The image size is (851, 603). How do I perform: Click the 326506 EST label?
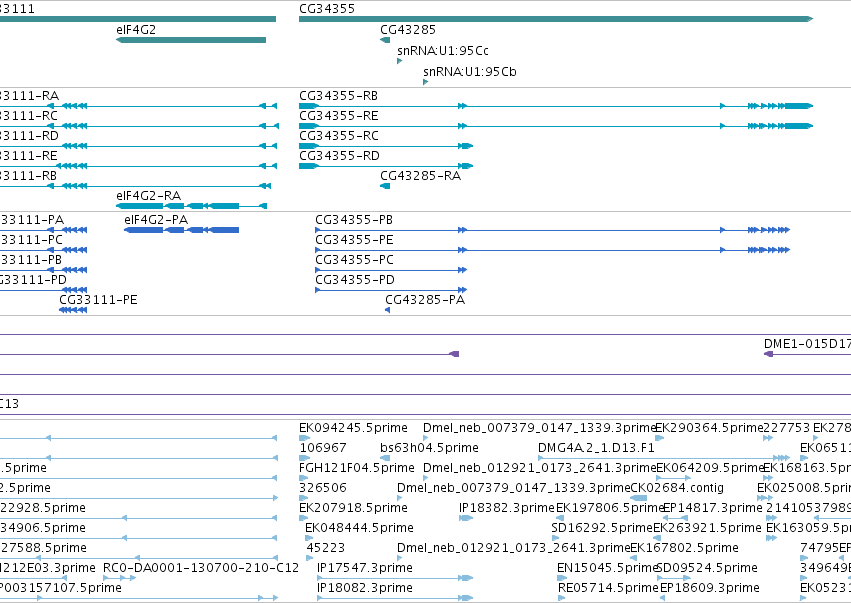click(322, 488)
